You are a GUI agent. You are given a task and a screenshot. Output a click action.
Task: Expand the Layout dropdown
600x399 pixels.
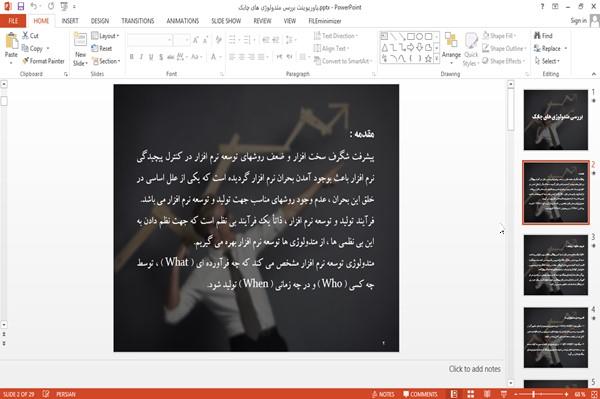tap(105, 36)
